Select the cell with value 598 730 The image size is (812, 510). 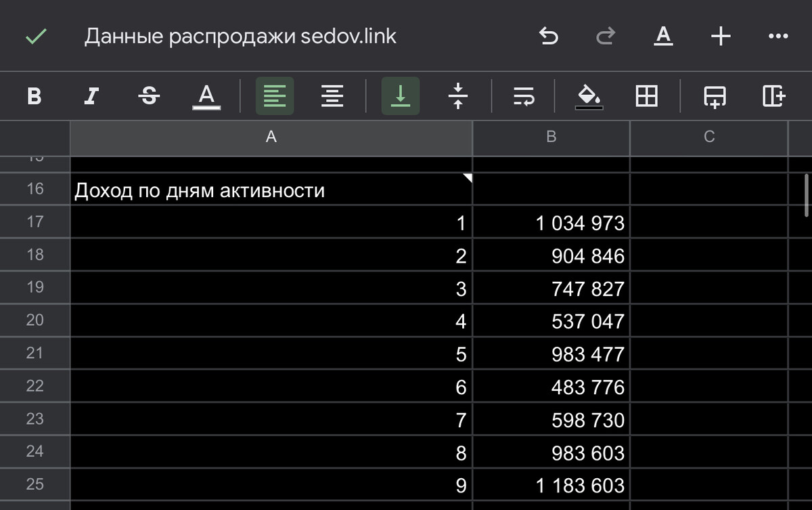(551, 420)
